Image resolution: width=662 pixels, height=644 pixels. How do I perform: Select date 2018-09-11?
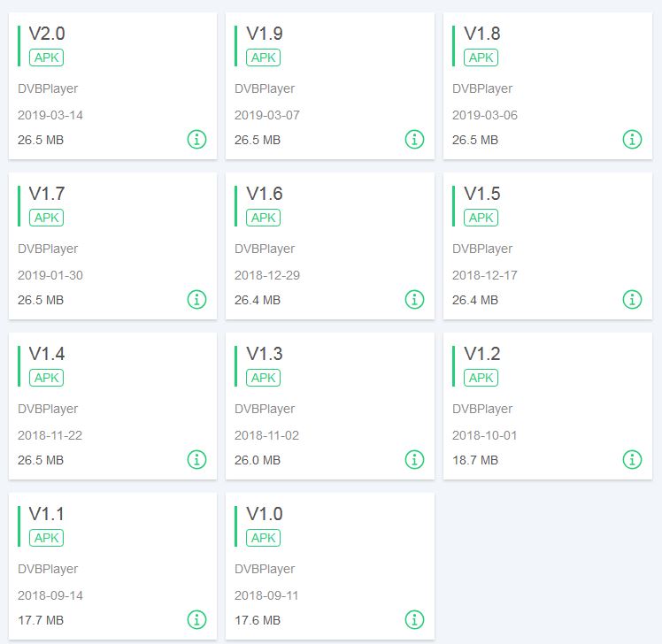(266, 596)
